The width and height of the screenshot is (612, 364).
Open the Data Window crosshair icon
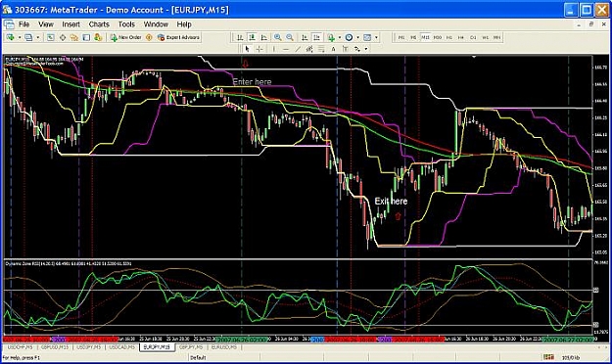tap(63, 37)
